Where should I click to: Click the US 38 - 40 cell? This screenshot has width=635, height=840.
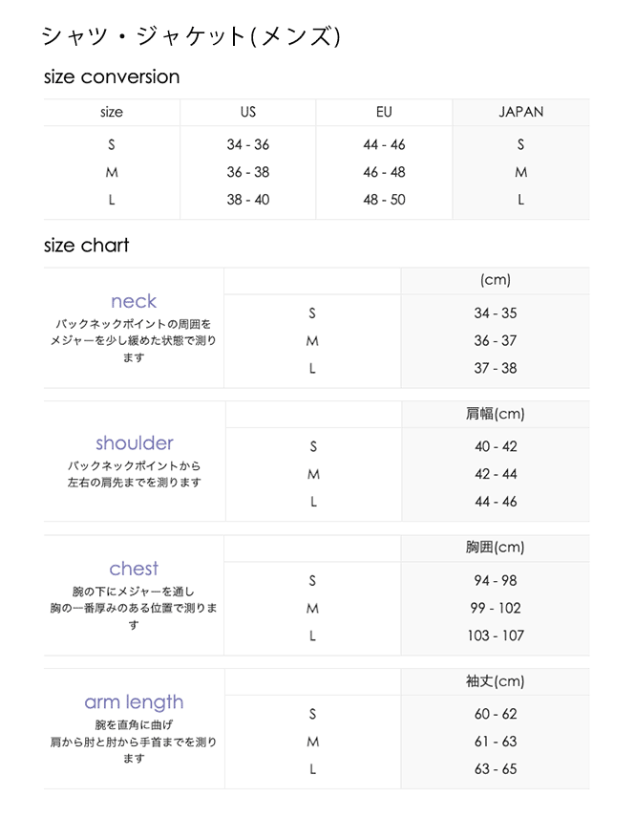tap(248, 200)
